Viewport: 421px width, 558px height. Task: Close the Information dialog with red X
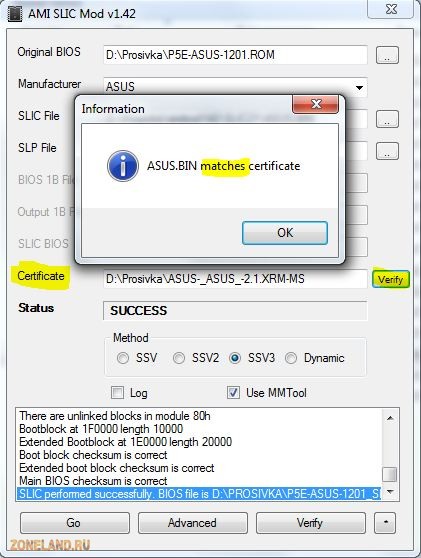coord(315,104)
